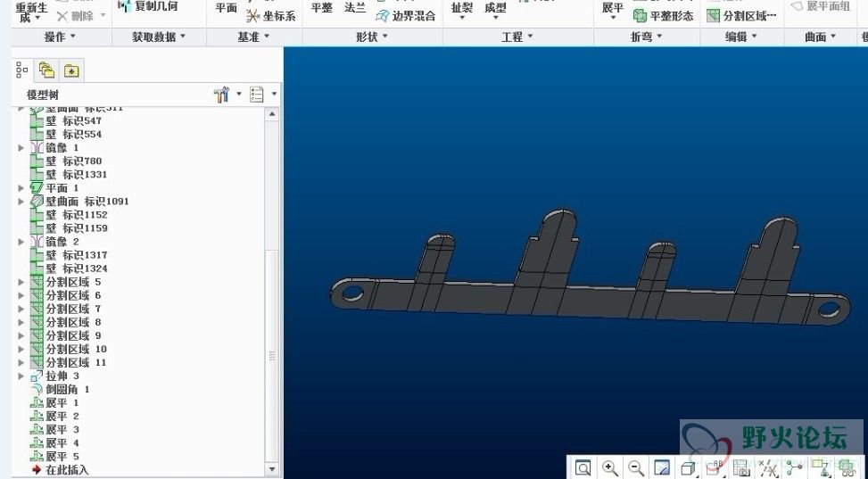Open the Display Style cube icon
The height and width of the screenshot is (479, 868).
[688, 468]
